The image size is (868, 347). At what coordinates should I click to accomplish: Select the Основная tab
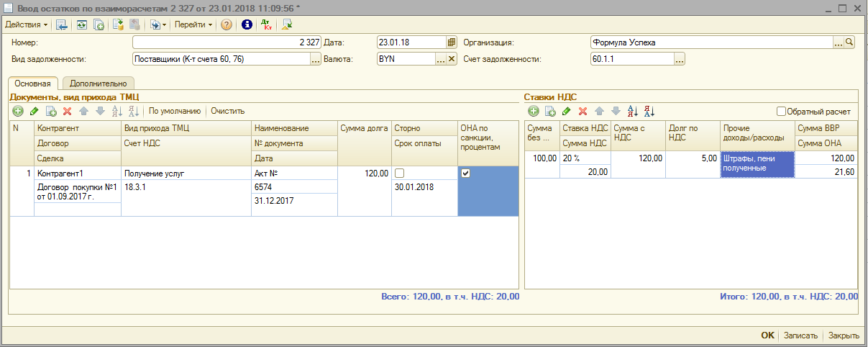(x=33, y=84)
